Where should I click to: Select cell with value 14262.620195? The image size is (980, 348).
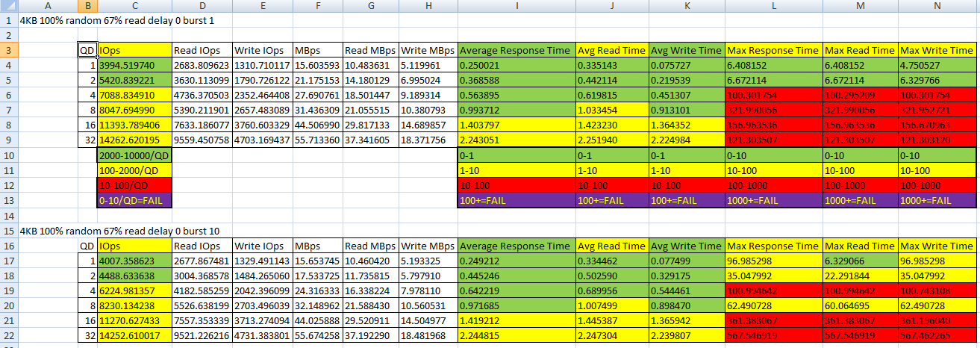pos(134,141)
